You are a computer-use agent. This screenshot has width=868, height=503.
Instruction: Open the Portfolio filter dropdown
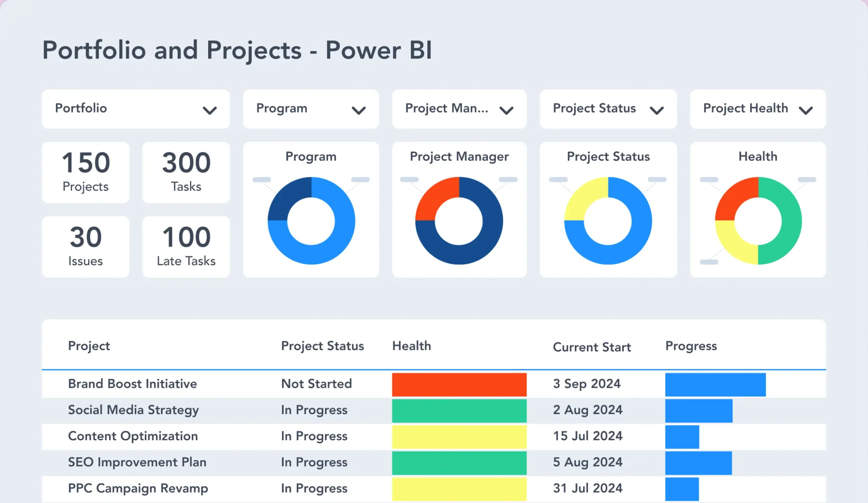[x=136, y=109]
